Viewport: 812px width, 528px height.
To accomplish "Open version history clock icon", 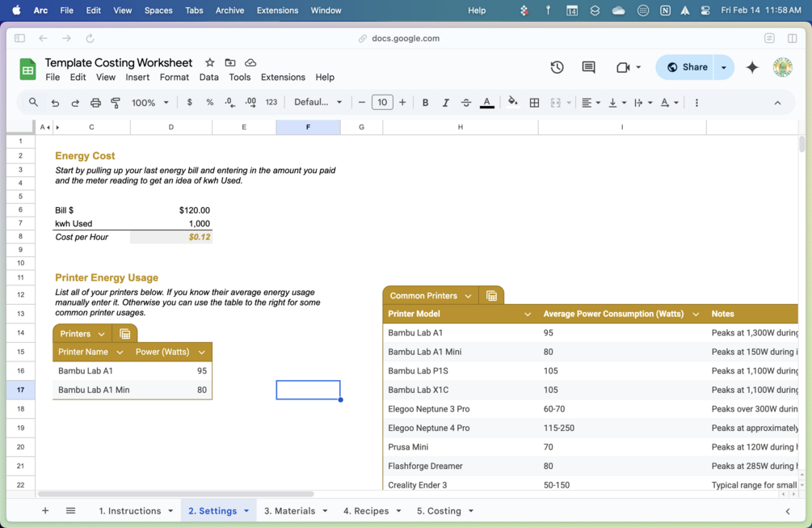I will (x=557, y=67).
